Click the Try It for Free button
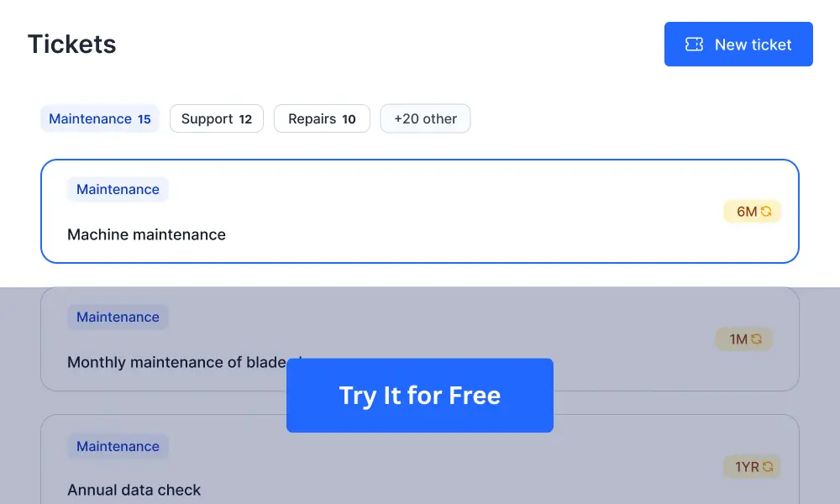Viewport: 840px width, 504px height. pyautogui.click(x=420, y=395)
